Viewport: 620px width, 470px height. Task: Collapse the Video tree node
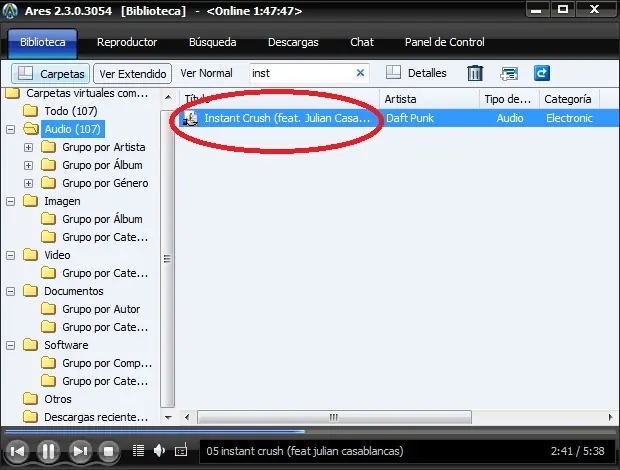11,255
